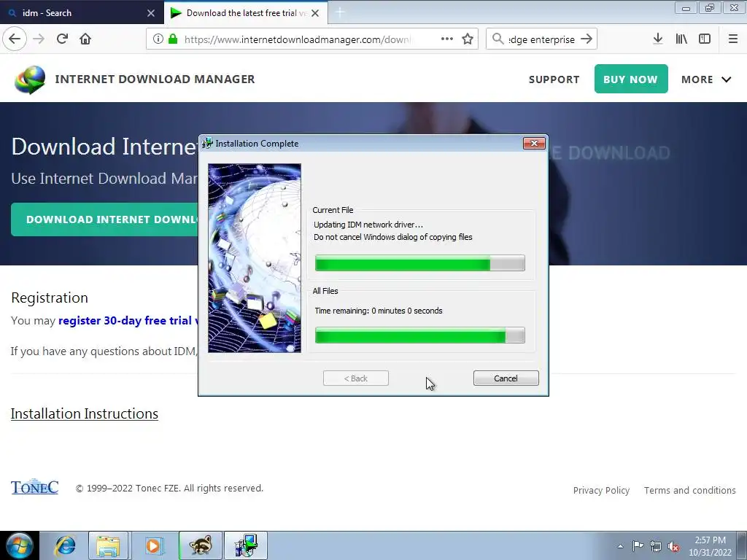Click the muted volume tray icon
The height and width of the screenshot is (560, 747).
point(673,546)
